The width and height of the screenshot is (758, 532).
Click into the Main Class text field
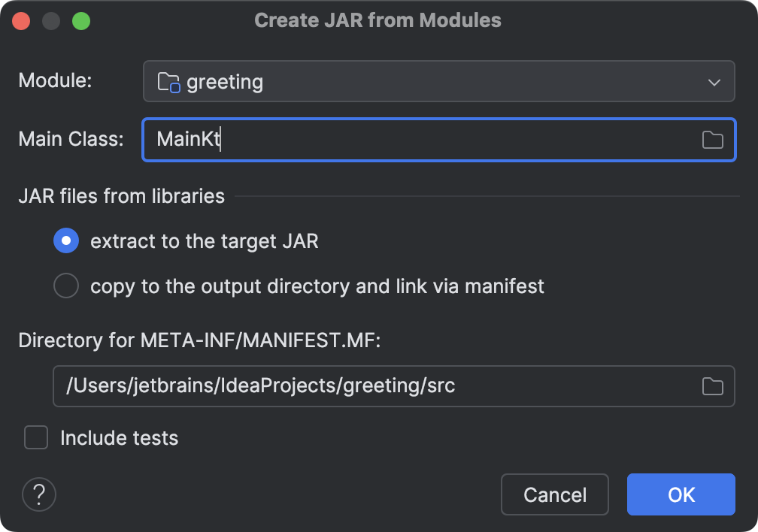421,140
